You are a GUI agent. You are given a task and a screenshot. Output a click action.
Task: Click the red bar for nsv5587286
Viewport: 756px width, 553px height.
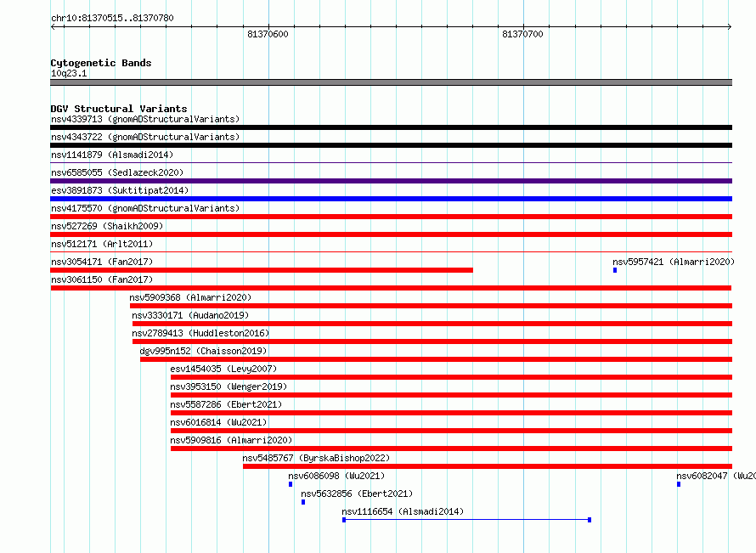[x=451, y=413]
